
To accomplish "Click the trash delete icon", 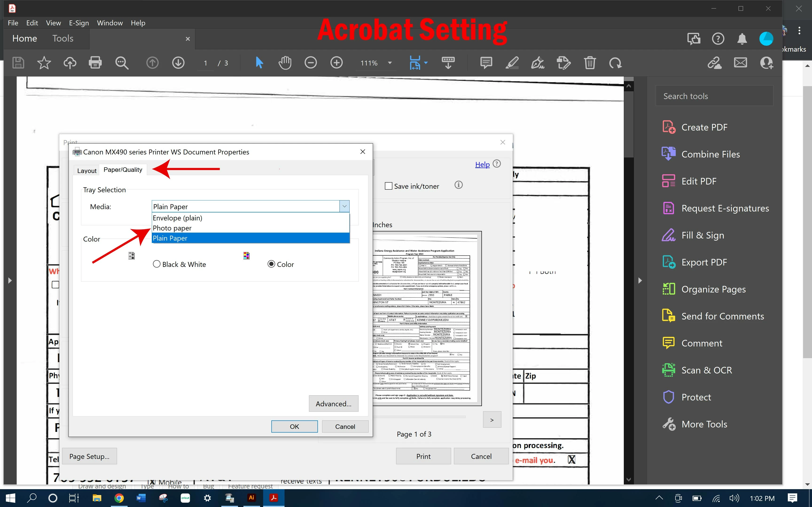I will coord(589,63).
